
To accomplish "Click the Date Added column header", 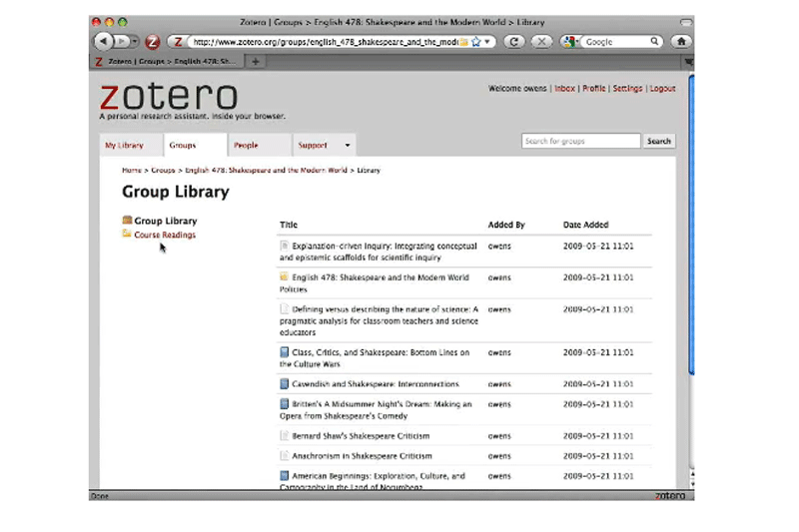I will pyautogui.click(x=585, y=225).
